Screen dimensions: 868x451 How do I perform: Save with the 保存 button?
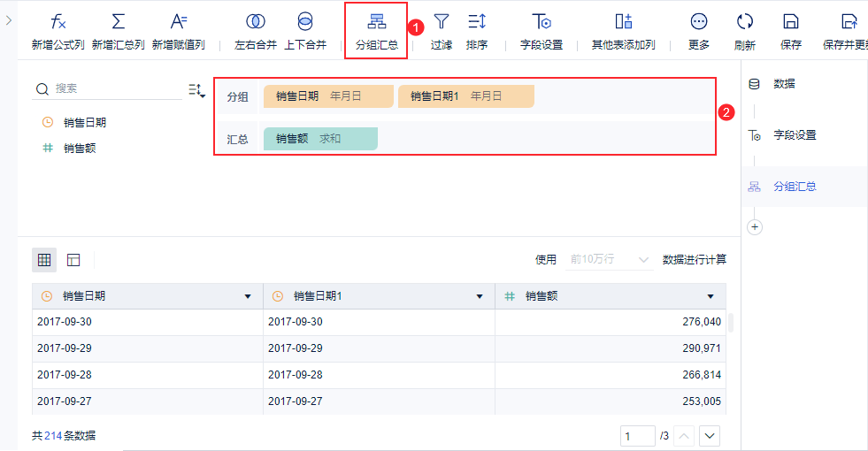(x=790, y=32)
